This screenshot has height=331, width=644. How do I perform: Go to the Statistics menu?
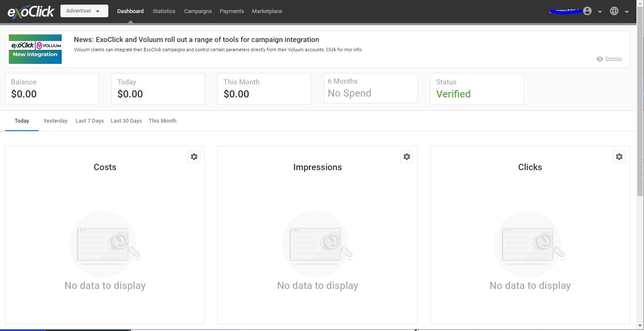(164, 11)
